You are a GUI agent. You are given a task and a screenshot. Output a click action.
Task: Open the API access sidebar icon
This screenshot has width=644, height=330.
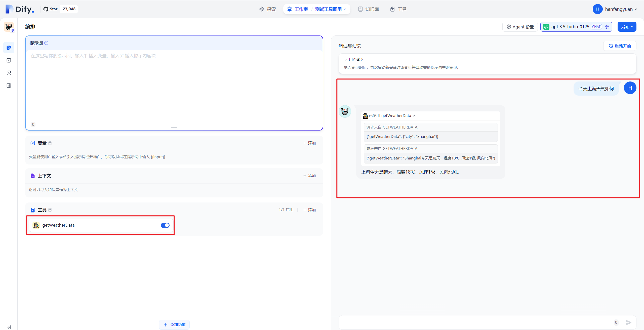pos(9,60)
